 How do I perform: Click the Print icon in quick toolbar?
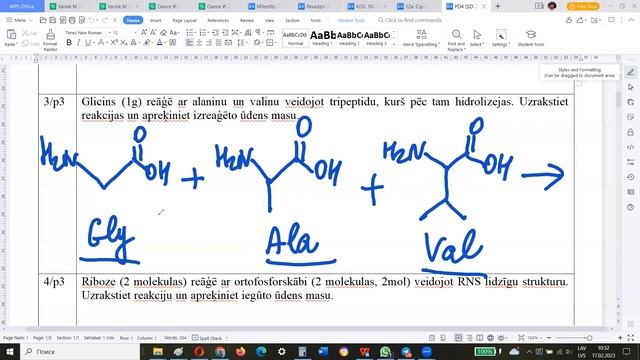pyautogui.click(x=72, y=20)
